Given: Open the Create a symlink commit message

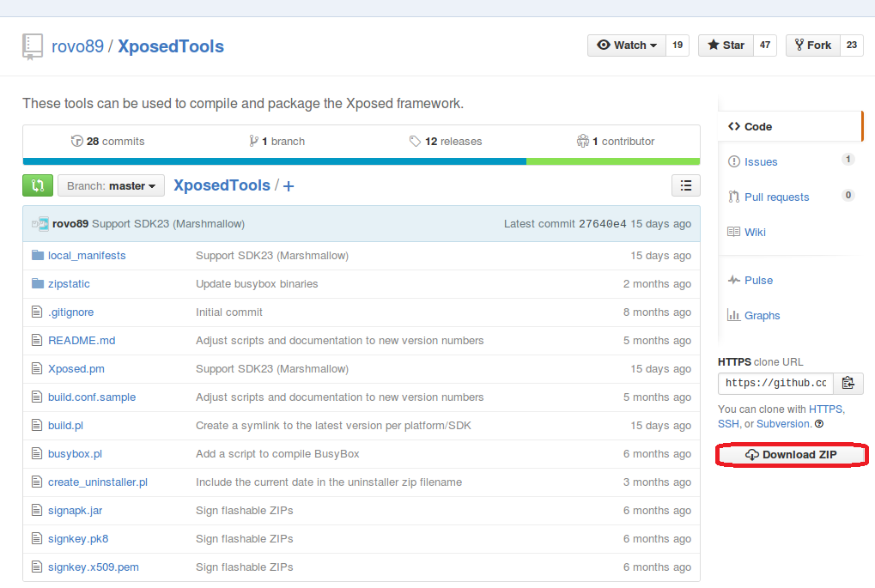Looking at the screenshot, I should click(x=333, y=426).
